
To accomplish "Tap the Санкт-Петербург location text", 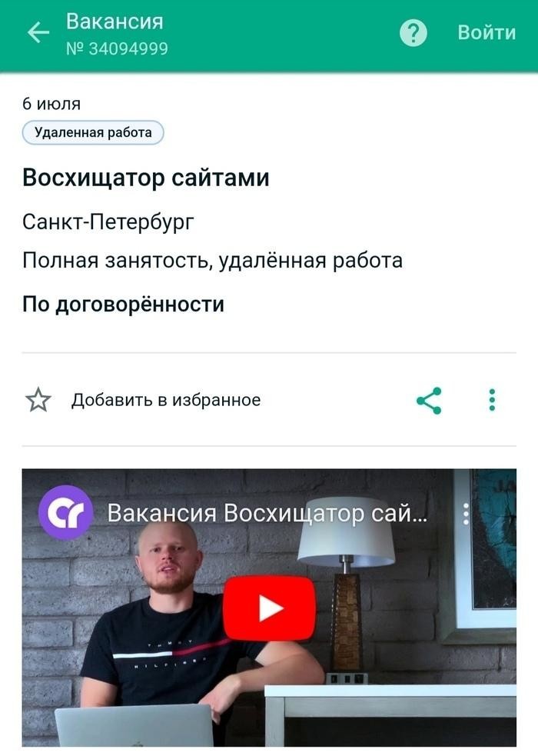I will pyautogui.click(x=108, y=222).
